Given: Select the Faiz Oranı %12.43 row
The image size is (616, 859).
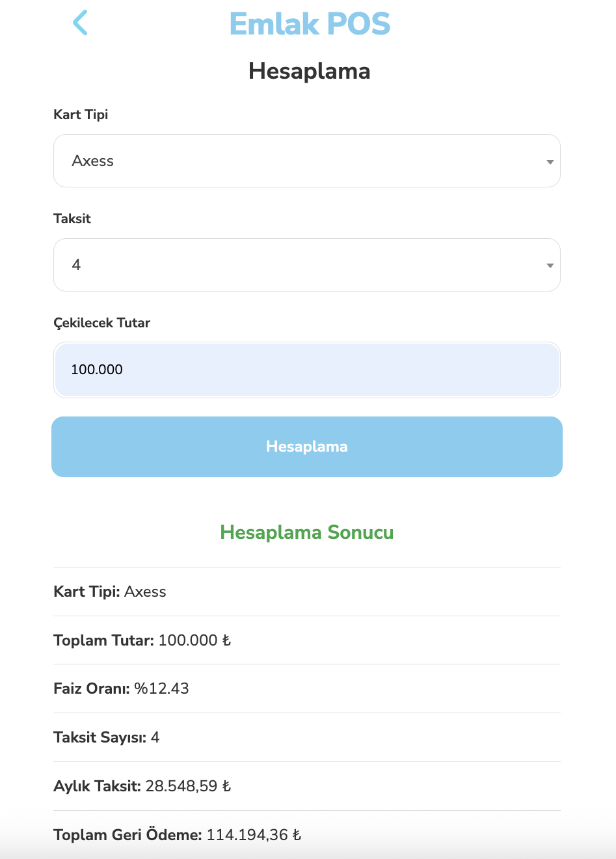Looking at the screenshot, I should click(x=307, y=689).
